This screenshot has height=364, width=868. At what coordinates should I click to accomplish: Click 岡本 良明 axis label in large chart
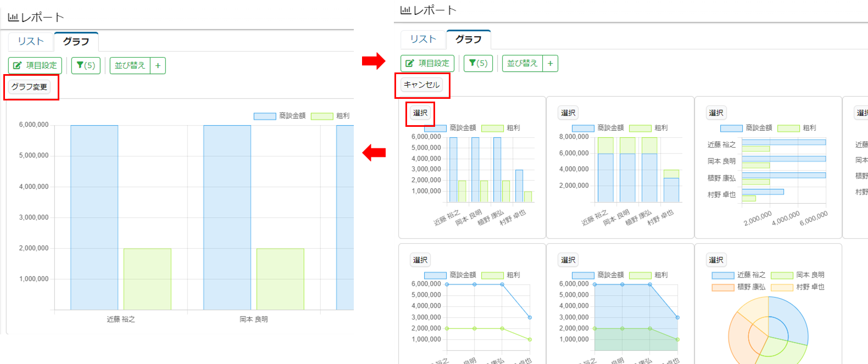click(x=254, y=319)
